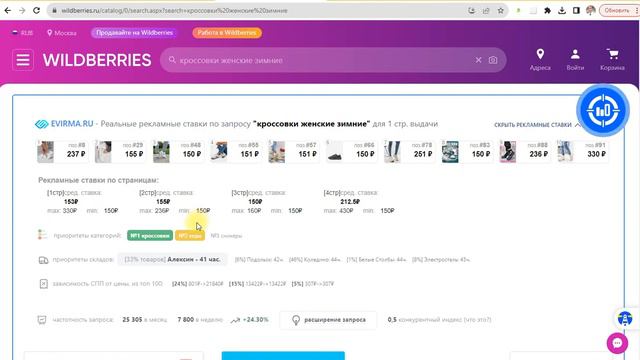
Task: Click the [1стр] average bid label
Action: click(75, 193)
